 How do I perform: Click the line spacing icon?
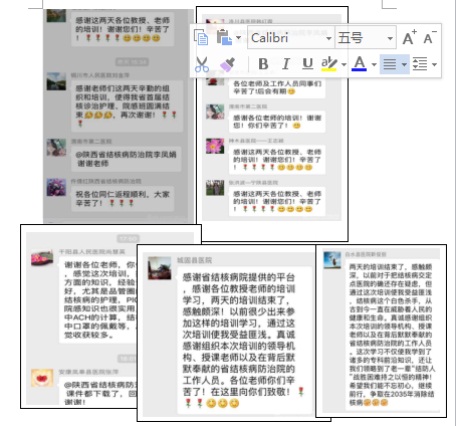[x=420, y=64]
